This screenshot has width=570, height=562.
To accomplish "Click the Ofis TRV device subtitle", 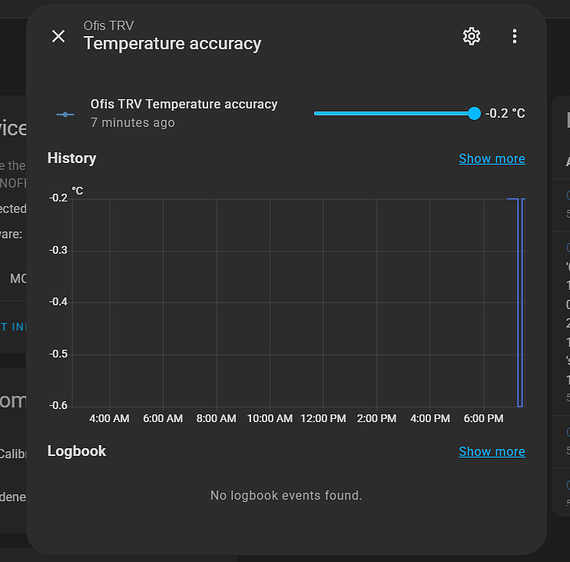I will (109, 26).
